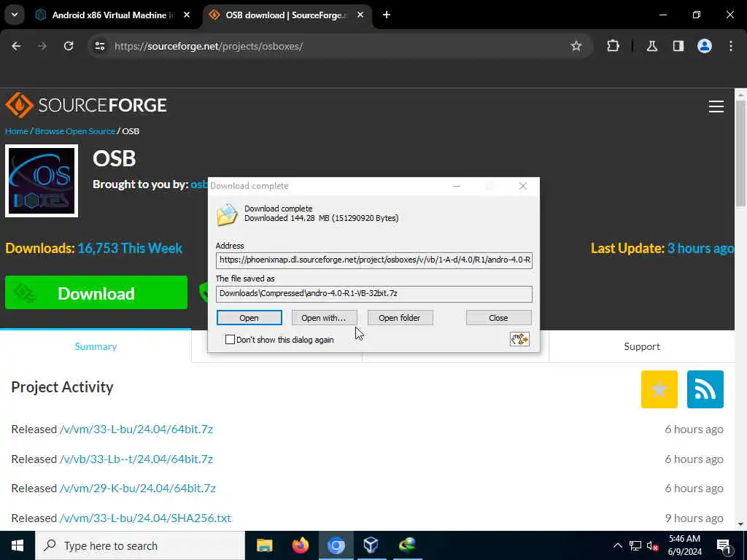Open site information icon in address bar
The width and height of the screenshot is (747, 560).
coord(99,46)
